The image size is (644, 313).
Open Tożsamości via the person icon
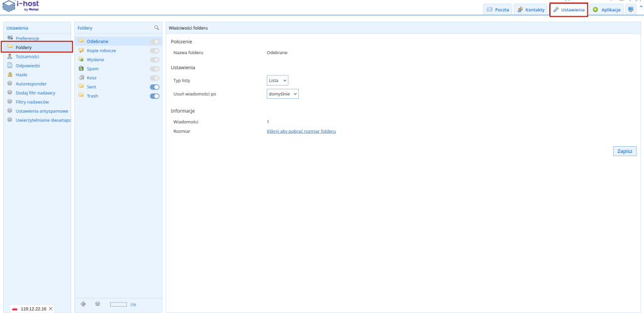pyautogui.click(x=10, y=56)
